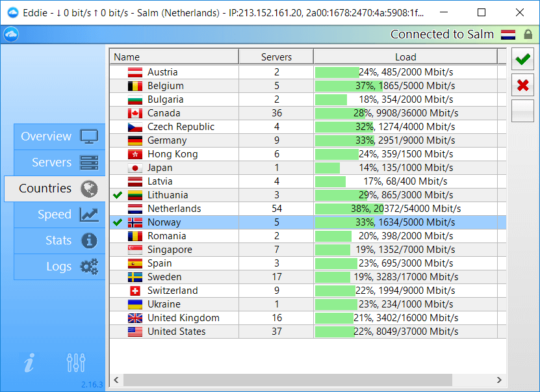This screenshot has height=392, width=540.
Task: Switch to the Servers tab
Action: pyautogui.click(x=60, y=163)
